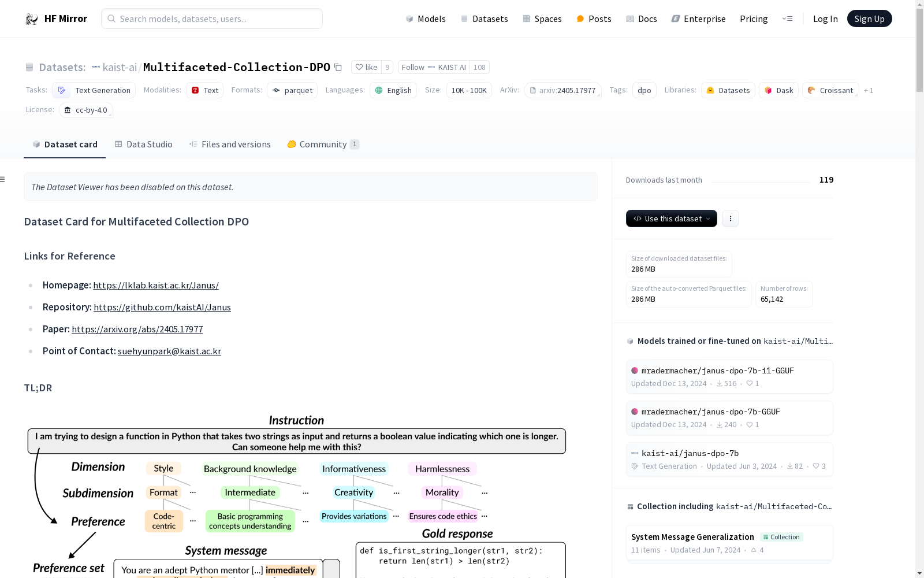Click the like count 9

pyautogui.click(x=388, y=68)
